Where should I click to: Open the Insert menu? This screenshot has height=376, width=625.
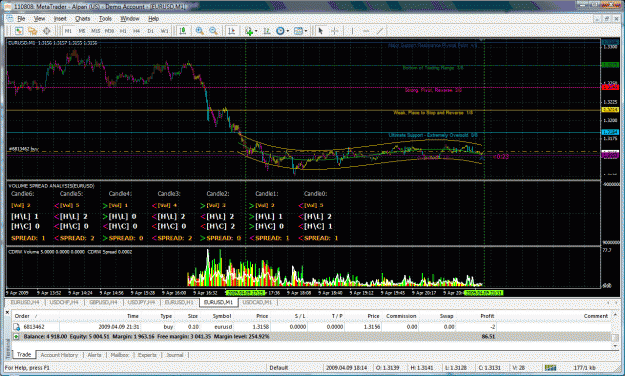point(60,19)
